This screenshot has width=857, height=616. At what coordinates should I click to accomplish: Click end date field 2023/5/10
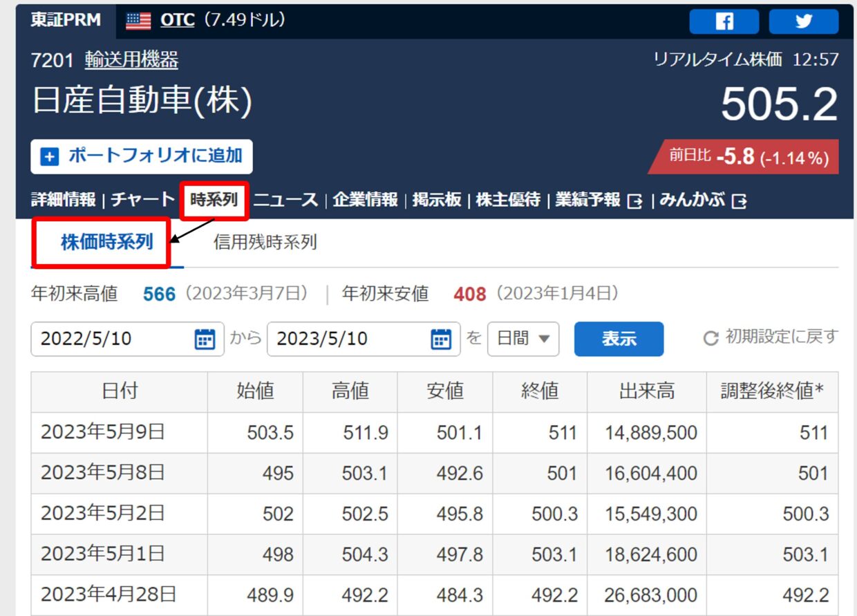pos(364,339)
